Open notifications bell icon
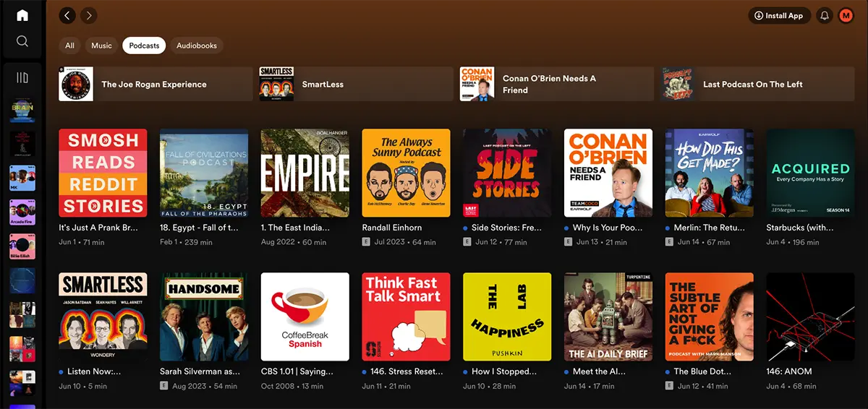The image size is (868, 409). (824, 15)
